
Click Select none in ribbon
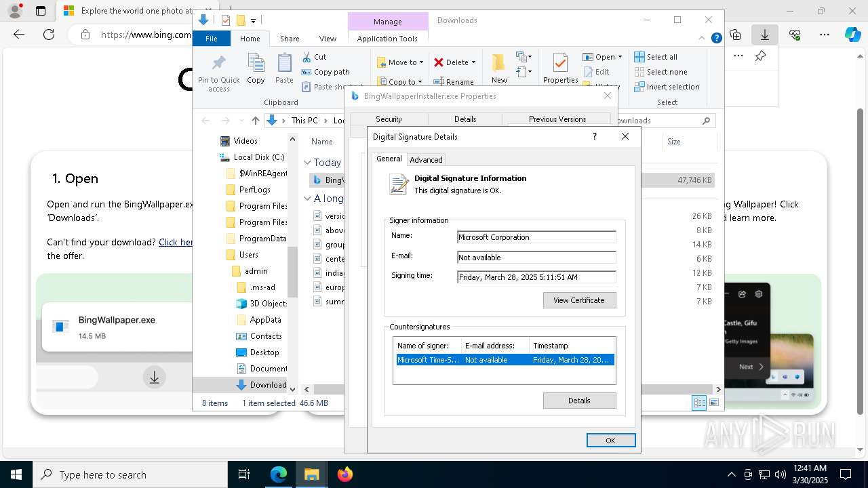pos(660,72)
